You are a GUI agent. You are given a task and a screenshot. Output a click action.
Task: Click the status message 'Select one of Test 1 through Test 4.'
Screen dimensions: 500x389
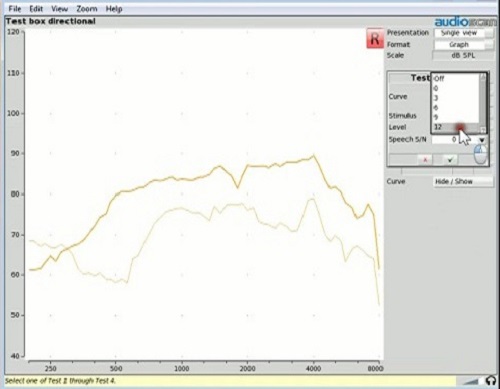pos(60,381)
